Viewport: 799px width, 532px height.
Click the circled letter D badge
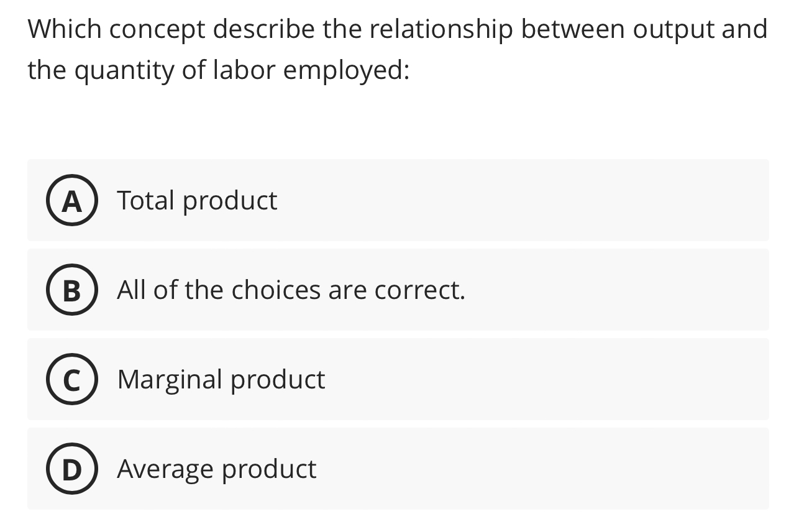point(71,469)
